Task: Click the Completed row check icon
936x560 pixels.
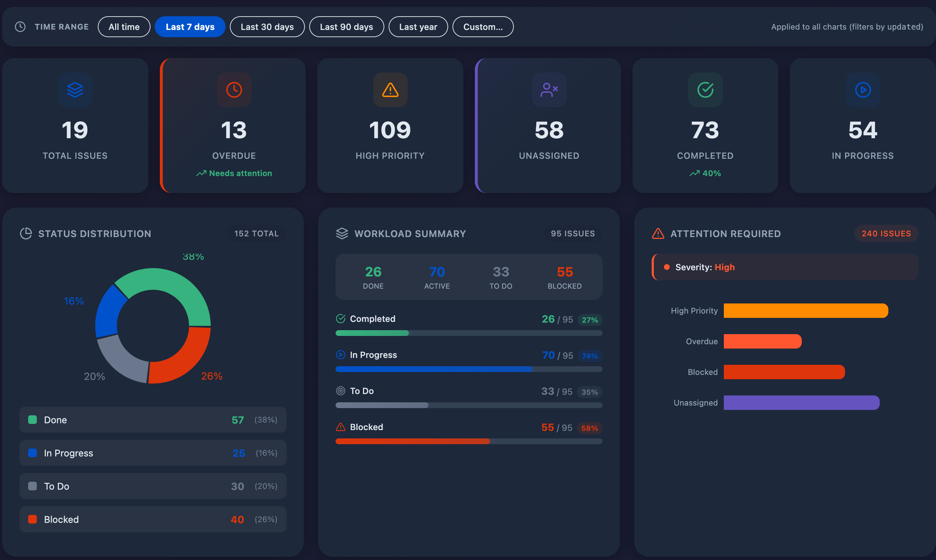Action: pos(341,319)
